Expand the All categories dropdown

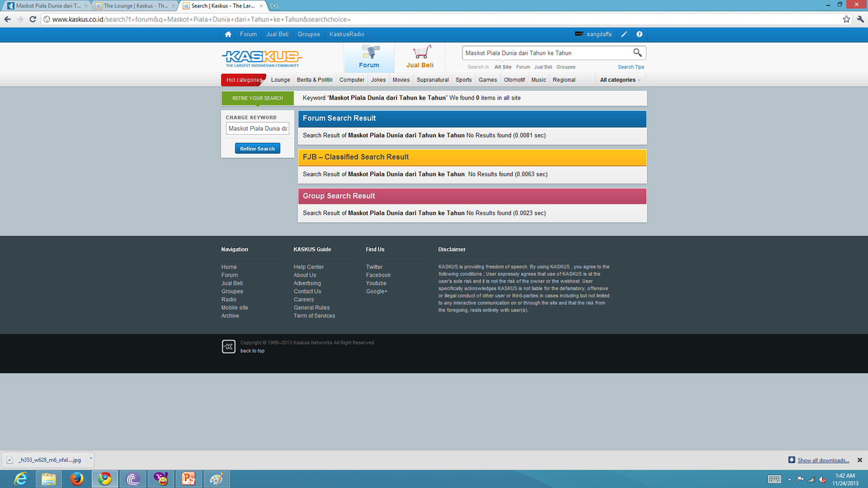click(x=620, y=80)
